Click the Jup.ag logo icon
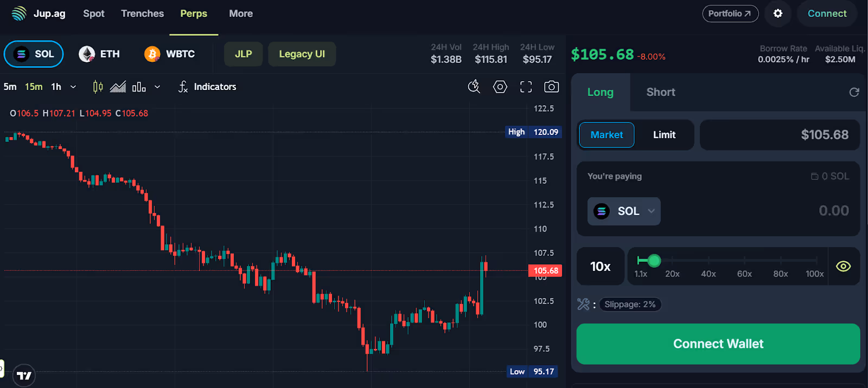Image resolution: width=868 pixels, height=388 pixels. 19,14
